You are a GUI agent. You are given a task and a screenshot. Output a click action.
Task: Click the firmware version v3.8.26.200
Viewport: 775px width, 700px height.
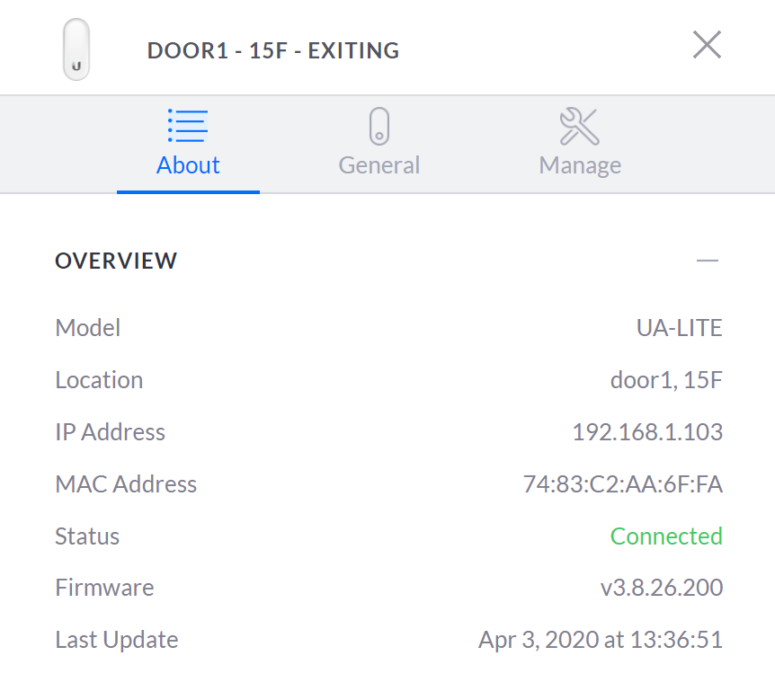[662, 588]
